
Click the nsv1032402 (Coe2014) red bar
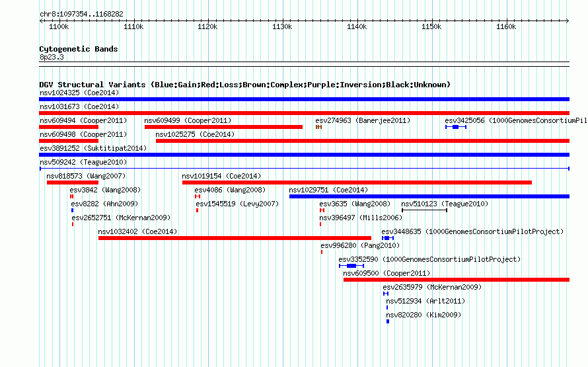point(235,238)
